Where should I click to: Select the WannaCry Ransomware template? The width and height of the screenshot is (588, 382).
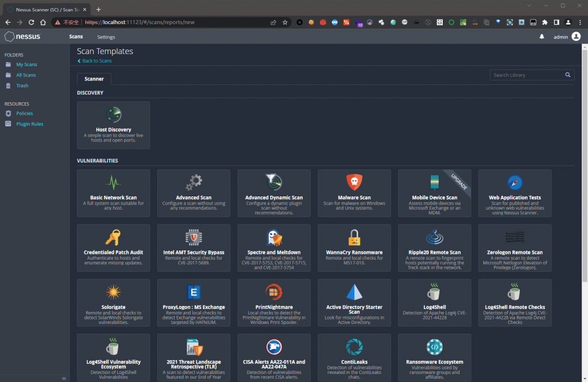pos(354,247)
